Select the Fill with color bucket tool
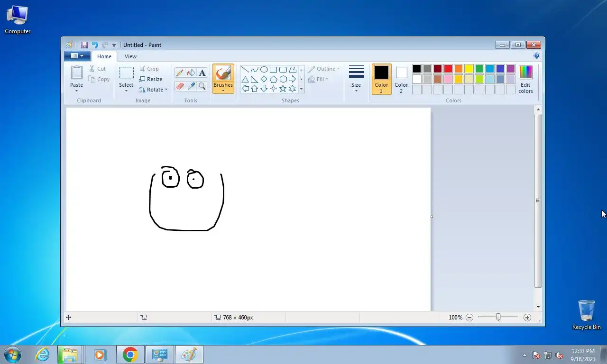This screenshot has width=607, height=364. point(191,73)
